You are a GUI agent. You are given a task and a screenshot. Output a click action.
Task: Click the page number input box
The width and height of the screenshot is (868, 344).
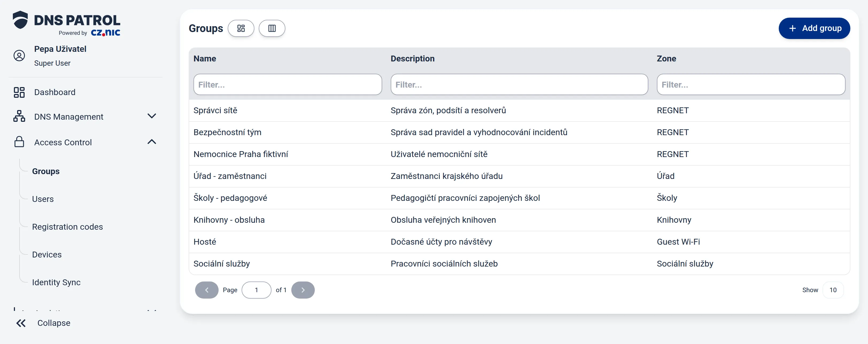[x=257, y=290]
